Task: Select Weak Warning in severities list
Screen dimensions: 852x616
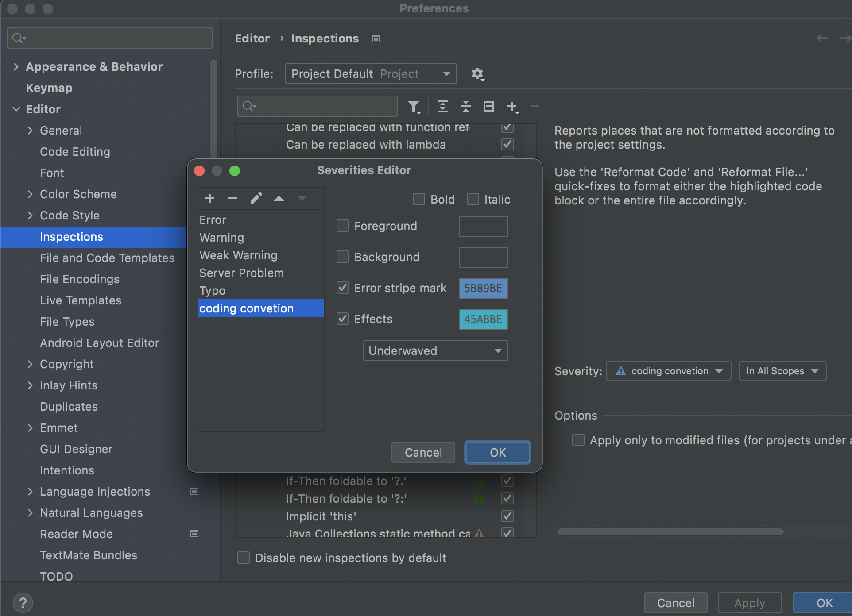Action: point(238,255)
